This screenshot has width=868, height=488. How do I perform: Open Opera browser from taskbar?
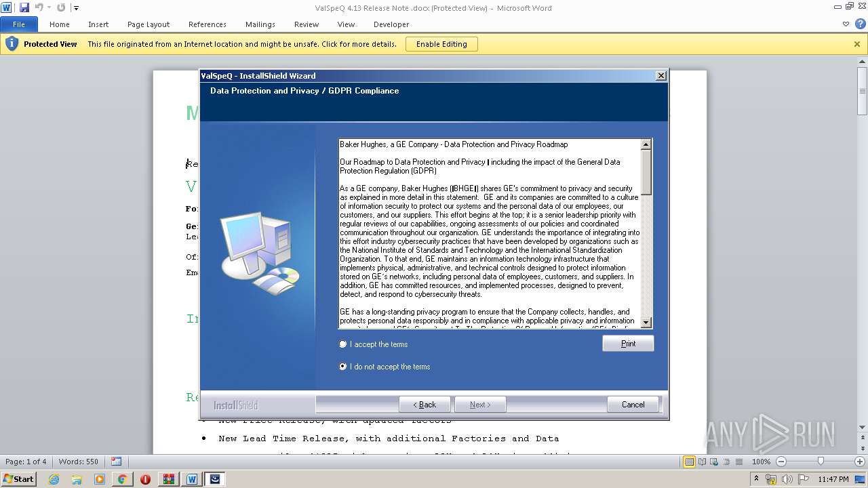click(x=146, y=479)
